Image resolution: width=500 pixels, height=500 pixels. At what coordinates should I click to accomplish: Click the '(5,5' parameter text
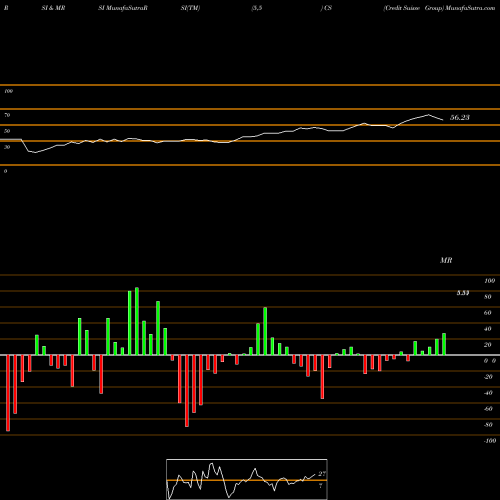pyautogui.click(x=257, y=8)
